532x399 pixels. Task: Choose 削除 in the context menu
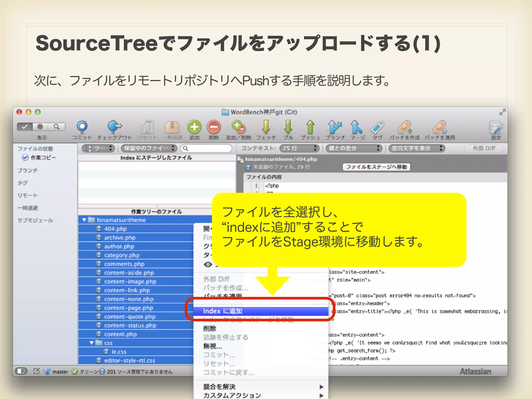[x=210, y=329]
